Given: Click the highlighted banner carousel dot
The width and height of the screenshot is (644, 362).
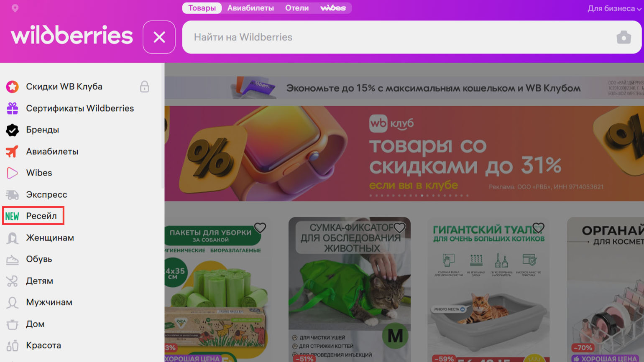Looking at the screenshot, I should (422, 196).
